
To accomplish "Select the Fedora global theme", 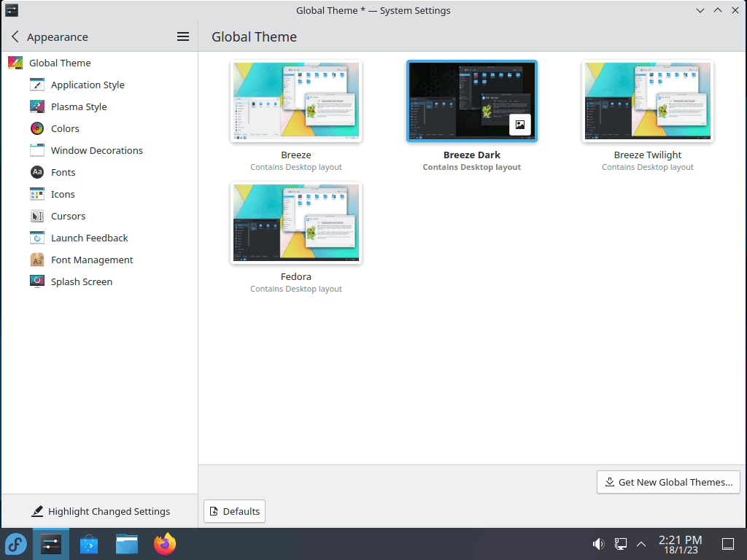I will click(295, 223).
